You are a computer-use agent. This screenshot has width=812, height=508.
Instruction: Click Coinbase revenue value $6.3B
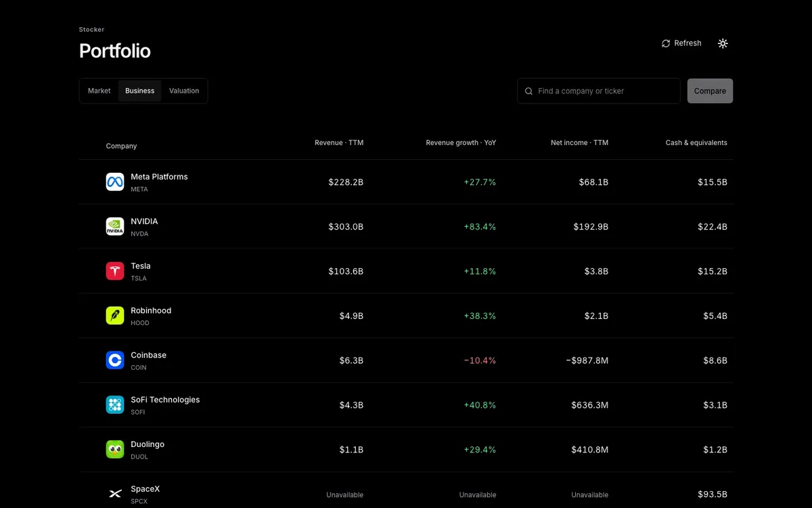click(x=351, y=360)
